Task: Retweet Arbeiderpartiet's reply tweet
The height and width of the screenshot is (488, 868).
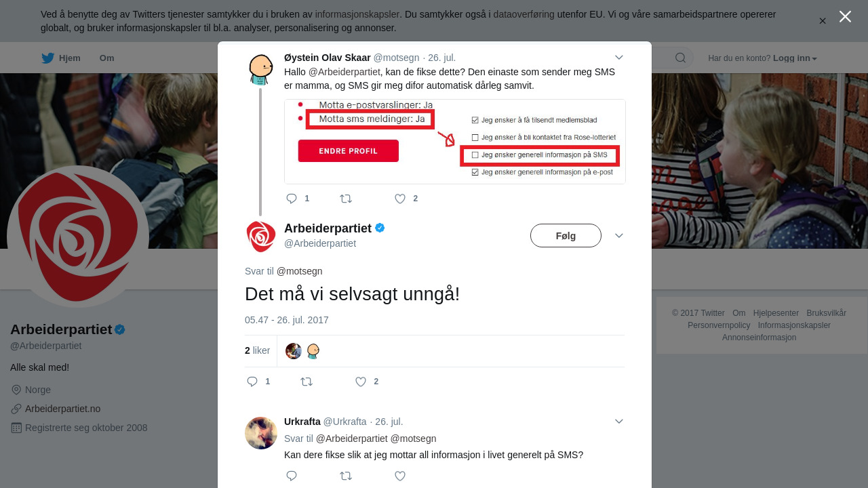Action: pyautogui.click(x=307, y=382)
